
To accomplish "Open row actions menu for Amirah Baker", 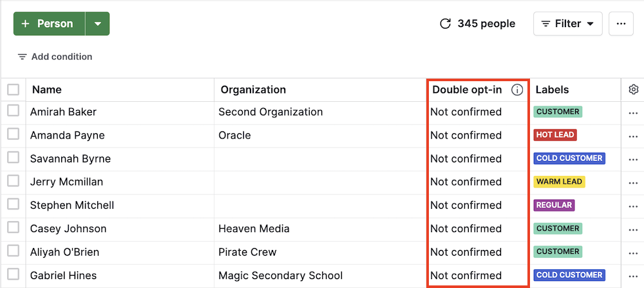I will tap(633, 112).
